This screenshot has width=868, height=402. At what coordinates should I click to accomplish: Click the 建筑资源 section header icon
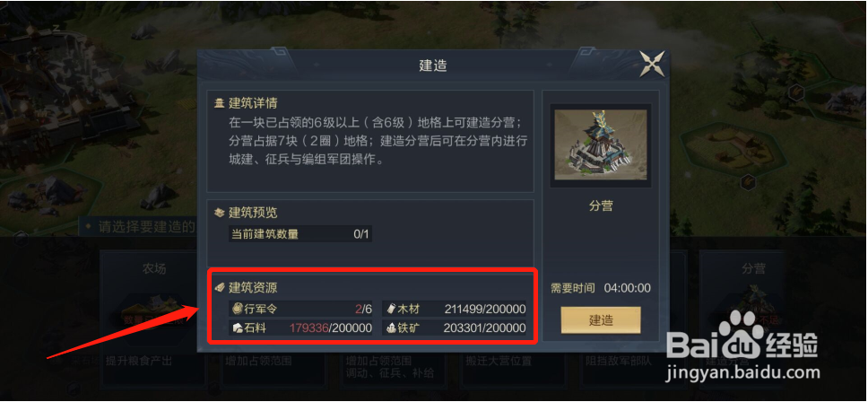click(220, 287)
